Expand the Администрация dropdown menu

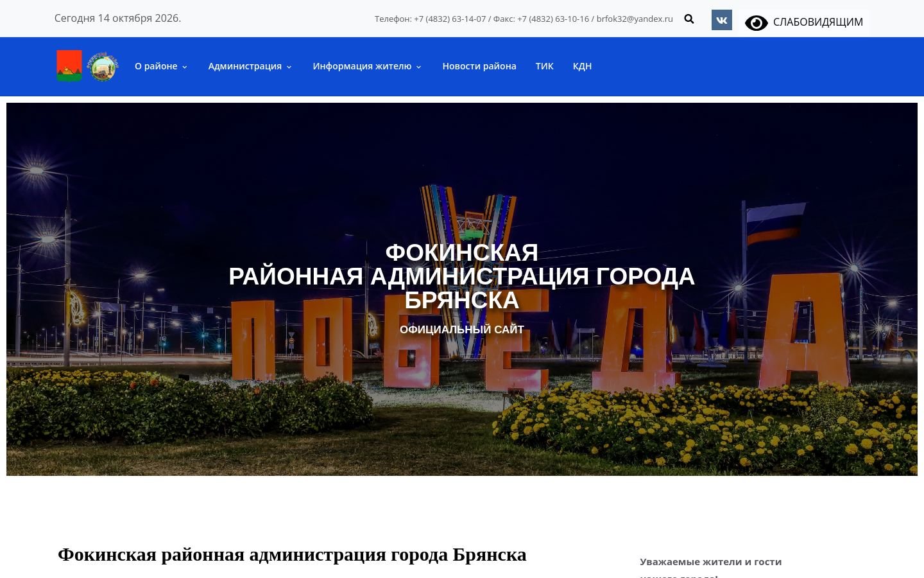click(x=250, y=66)
